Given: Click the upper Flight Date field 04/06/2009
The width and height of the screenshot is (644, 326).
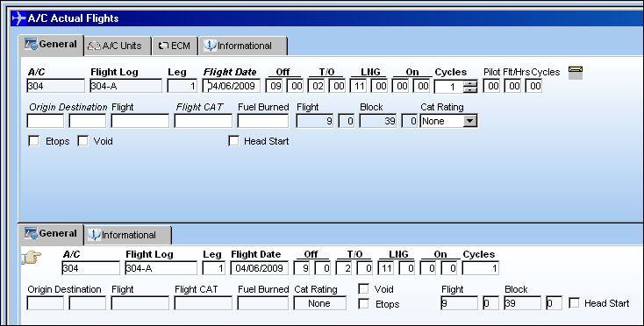Looking at the screenshot, I should click(x=232, y=86).
